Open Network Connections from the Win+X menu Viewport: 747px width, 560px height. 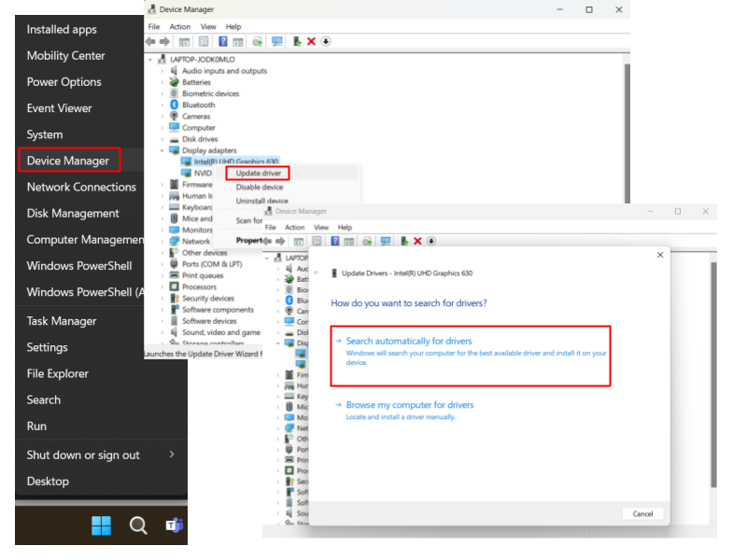click(x=81, y=188)
